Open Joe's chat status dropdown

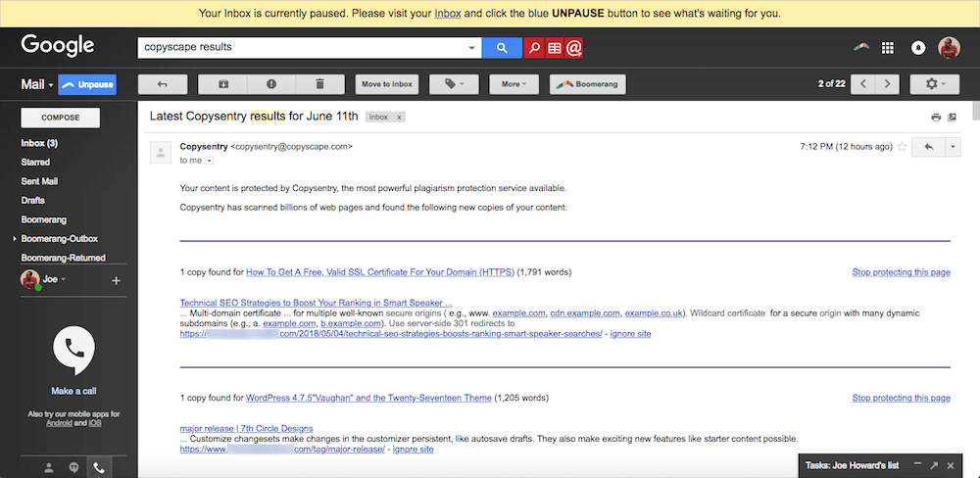pyautogui.click(x=63, y=279)
